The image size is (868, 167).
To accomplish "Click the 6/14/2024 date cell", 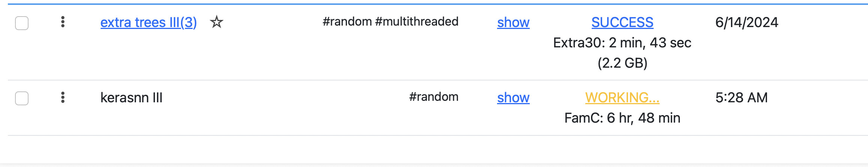I will [x=747, y=23].
